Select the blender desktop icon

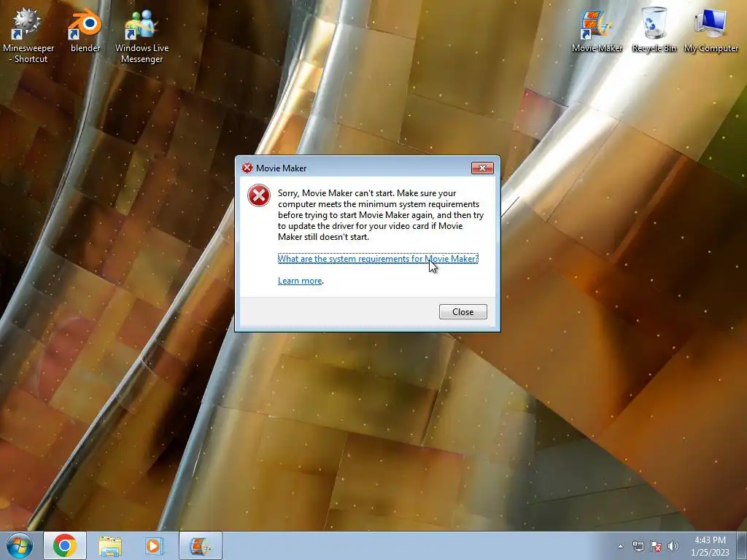tap(85, 31)
